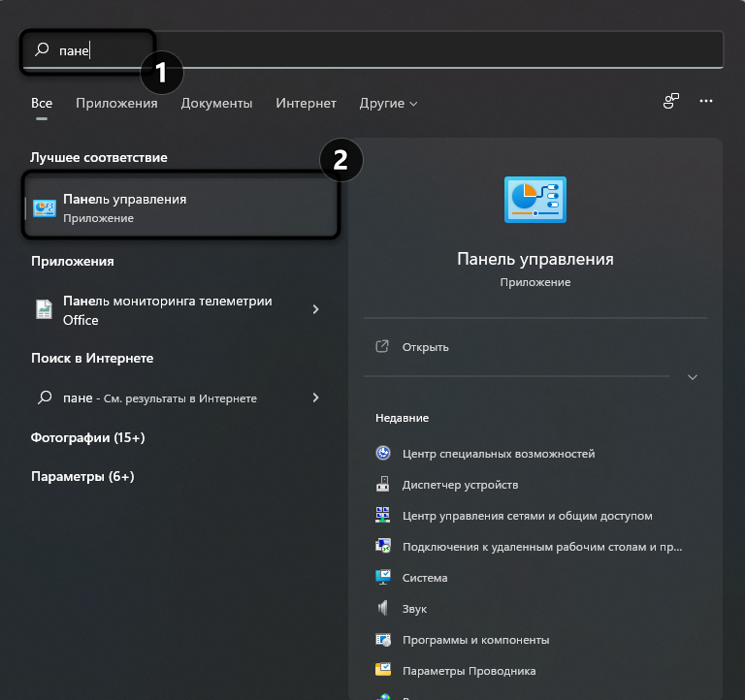Expand arrow for 'пане' web search result
This screenshot has width=745, height=700.
(315, 398)
